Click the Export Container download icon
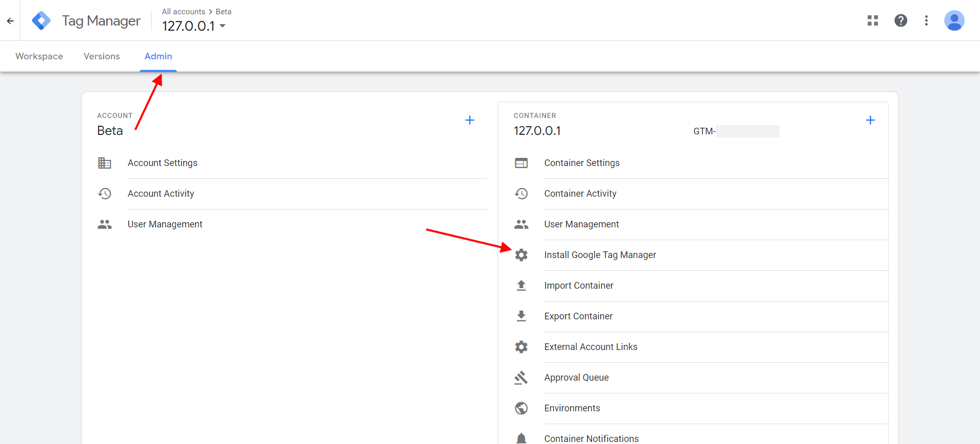This screenshot has width=980, height=444. pyautogui.click(x=521, y=316)
